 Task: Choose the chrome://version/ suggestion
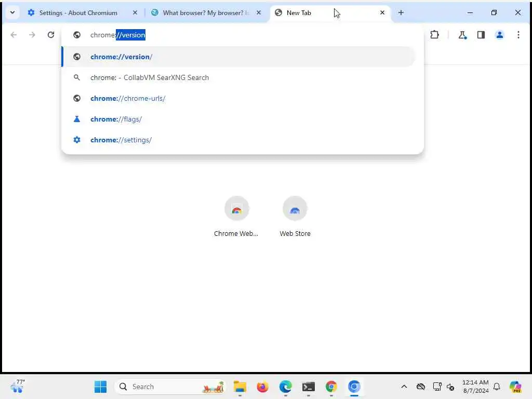point(239,57)
